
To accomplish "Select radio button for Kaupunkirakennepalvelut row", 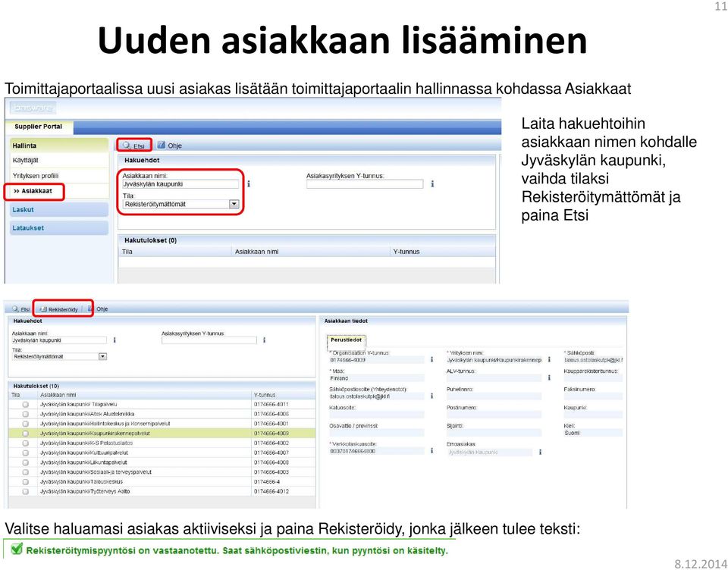I will tap(26, 433).
